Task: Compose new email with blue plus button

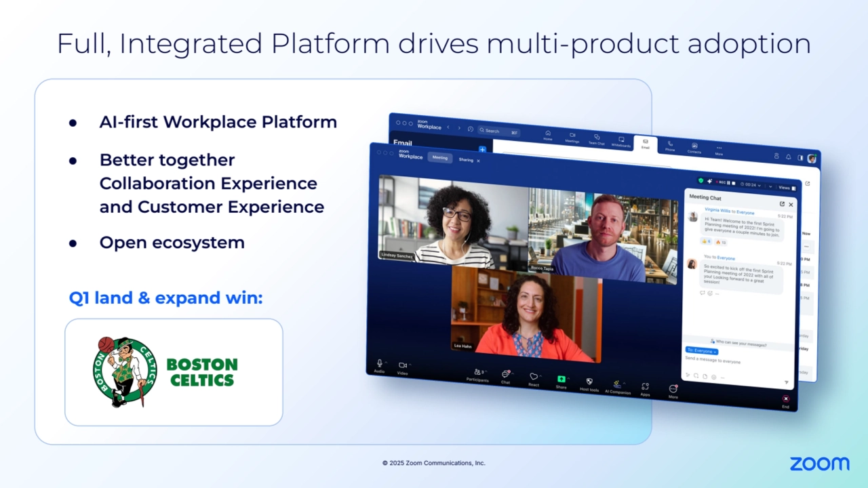Action: pyautogui.click(x=482, y=149)
